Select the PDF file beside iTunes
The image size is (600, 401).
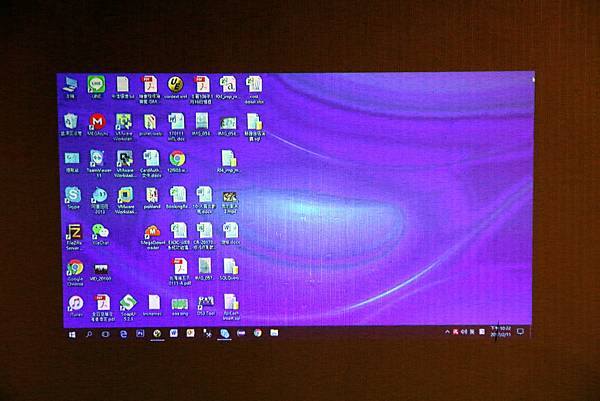103,308
